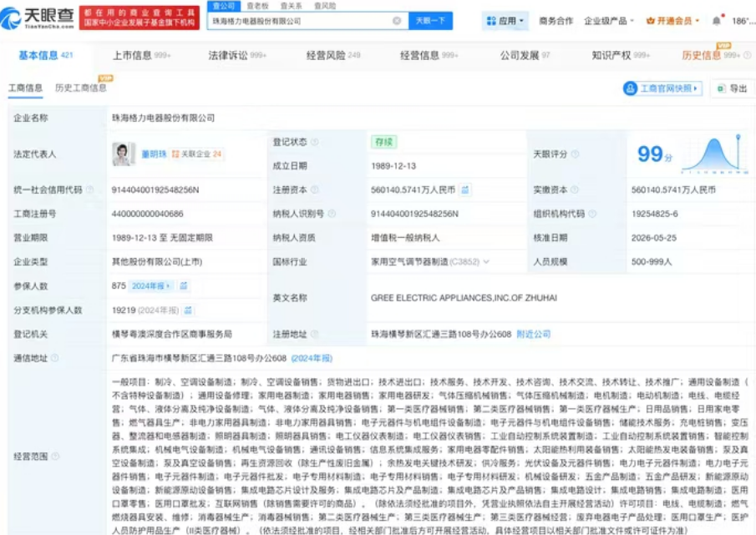The height and width of the screenshot is (535, 756).
Task: Click the help icon beside 统一社会信用代码
Action: (89, 189)
